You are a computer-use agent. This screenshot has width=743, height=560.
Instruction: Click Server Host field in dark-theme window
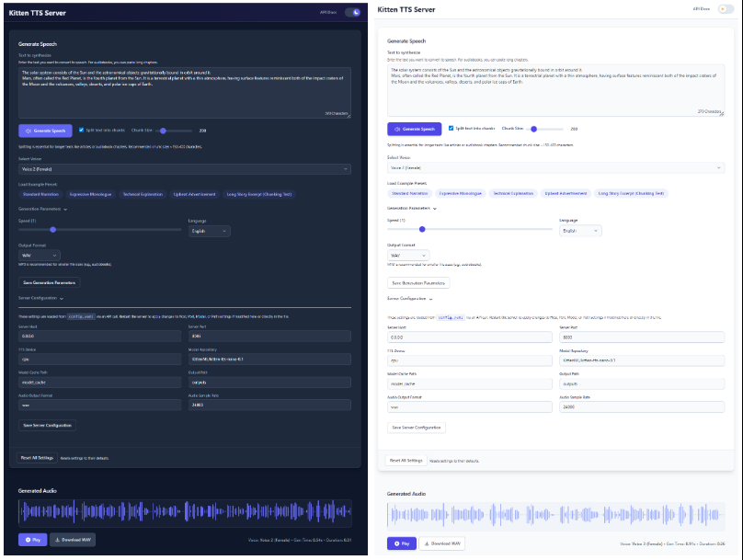pos(99,336)
